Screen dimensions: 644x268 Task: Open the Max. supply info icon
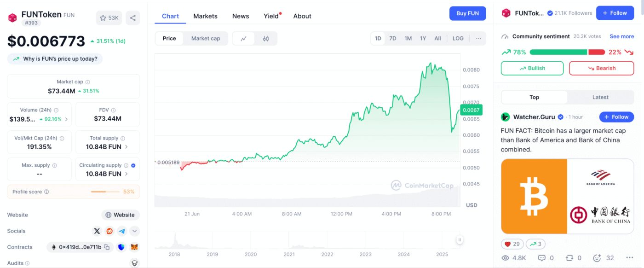[x=54, y=165]
